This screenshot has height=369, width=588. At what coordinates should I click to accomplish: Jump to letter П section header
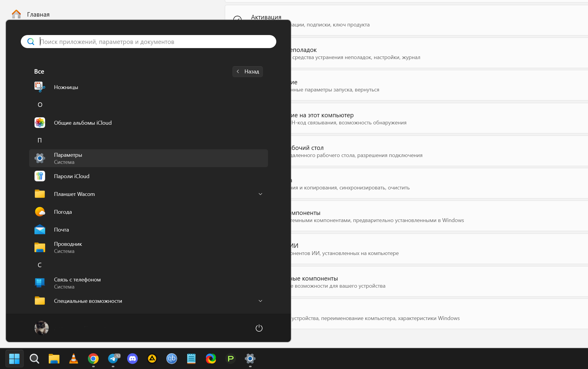tap(40, 140)
